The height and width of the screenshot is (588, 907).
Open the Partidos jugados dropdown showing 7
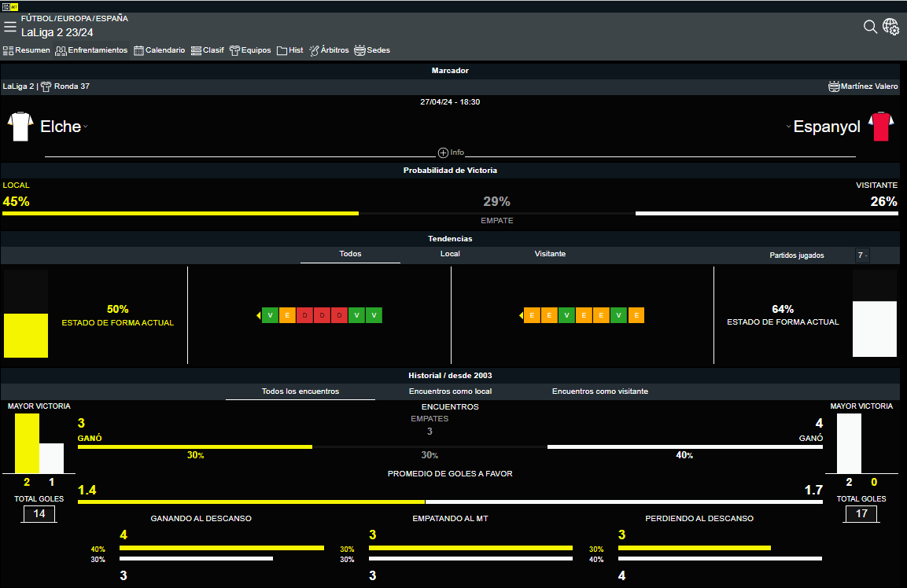[862, 255]
